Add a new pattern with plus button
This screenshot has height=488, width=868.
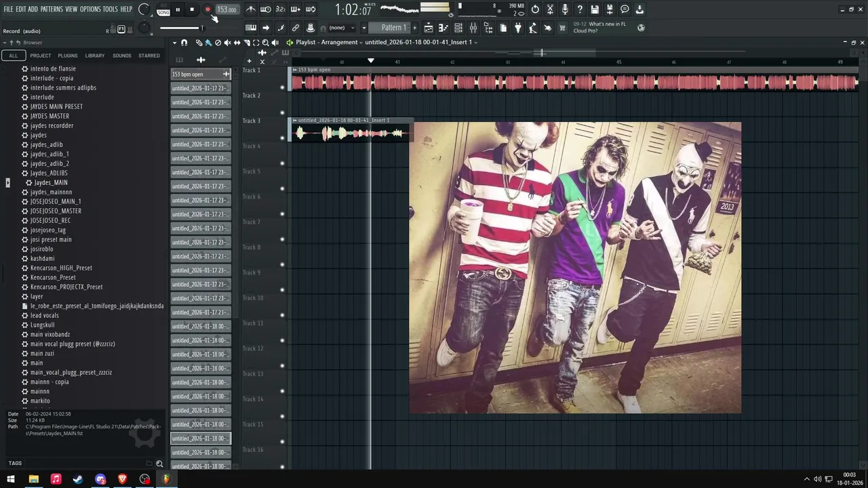pos(415,28)
